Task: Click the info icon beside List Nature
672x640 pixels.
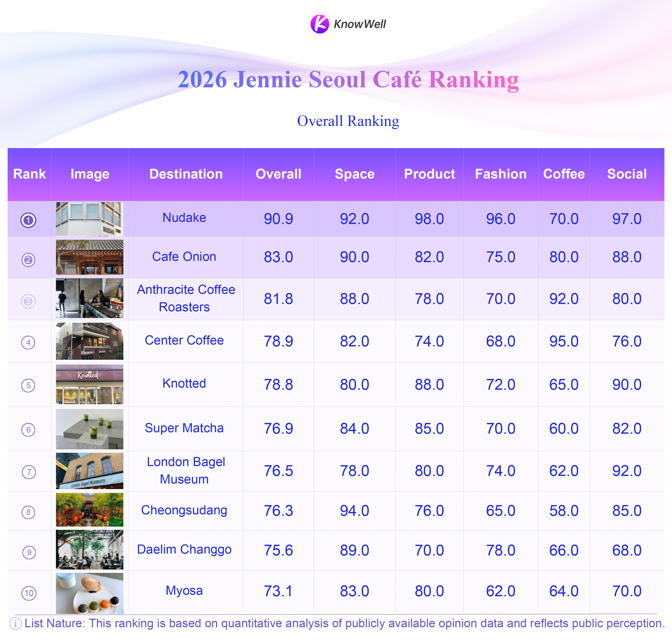Action: 15,623
